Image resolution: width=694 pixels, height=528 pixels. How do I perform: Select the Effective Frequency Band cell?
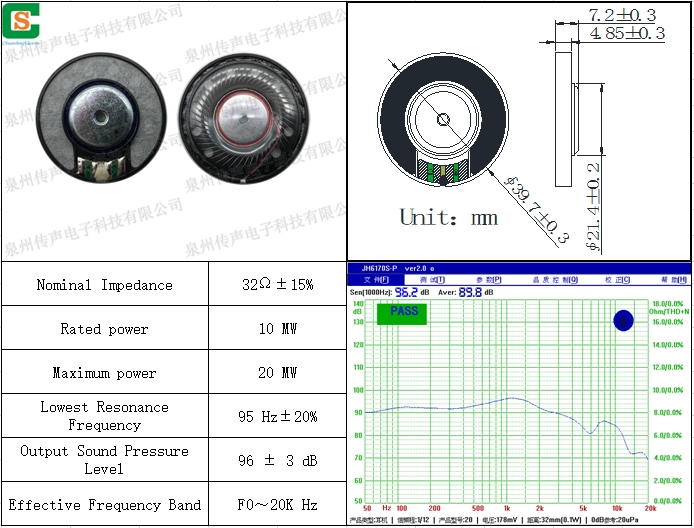click(x=105, y=505)
